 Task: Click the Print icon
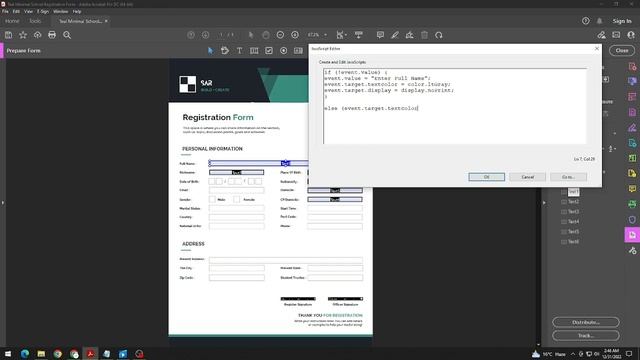click(x=52, y=35)
